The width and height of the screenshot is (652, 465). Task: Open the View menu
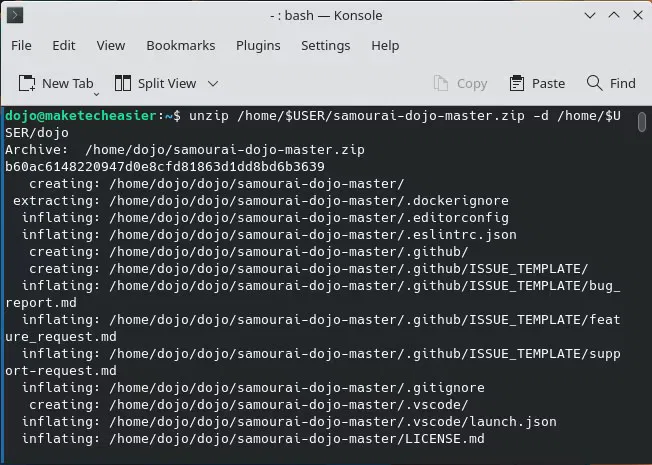111,45
